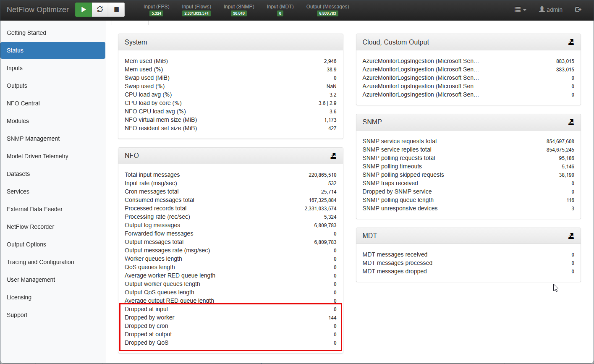This screenshot has width=594, height=364.
Task: Open the admin user menu
Action: point(551,10)
